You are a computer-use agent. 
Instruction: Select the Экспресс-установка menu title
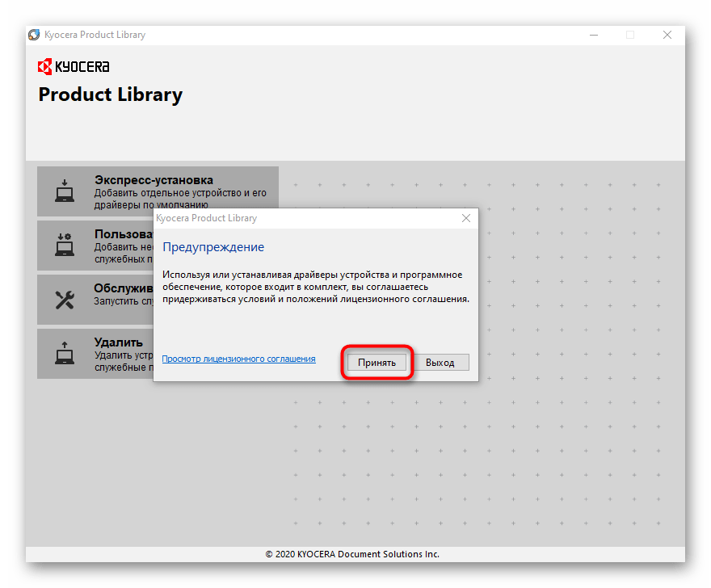(x=154, y=180)
